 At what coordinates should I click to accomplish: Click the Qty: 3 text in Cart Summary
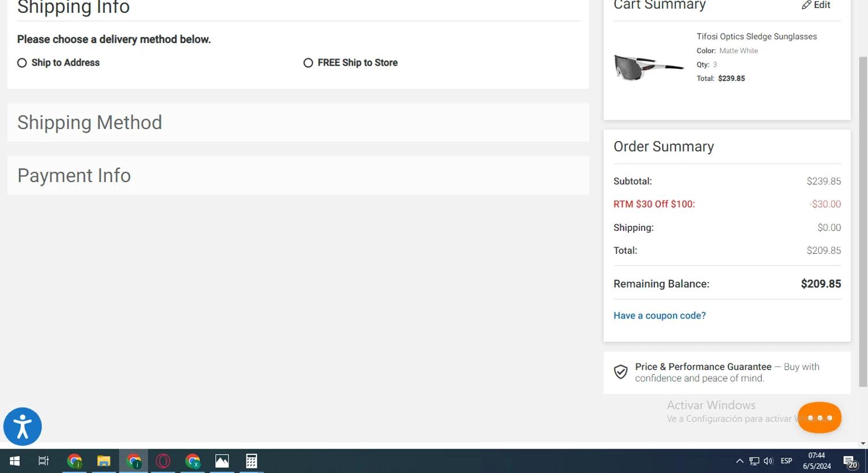[707, 65]
